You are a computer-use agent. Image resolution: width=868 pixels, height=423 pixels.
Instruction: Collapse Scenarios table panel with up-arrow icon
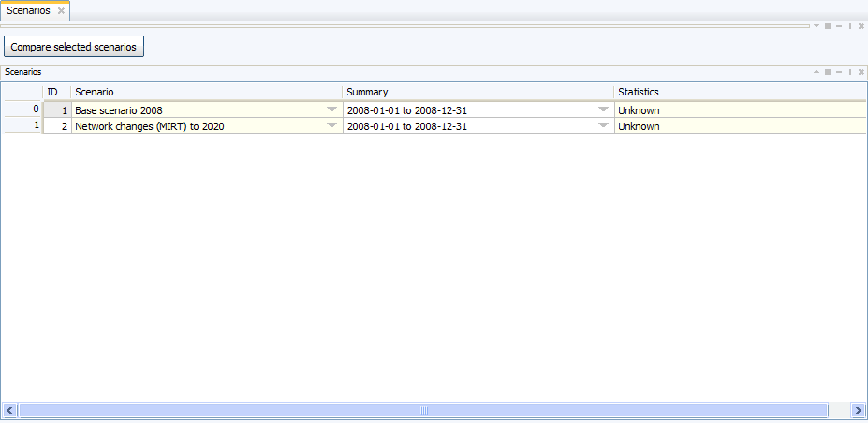816,72
